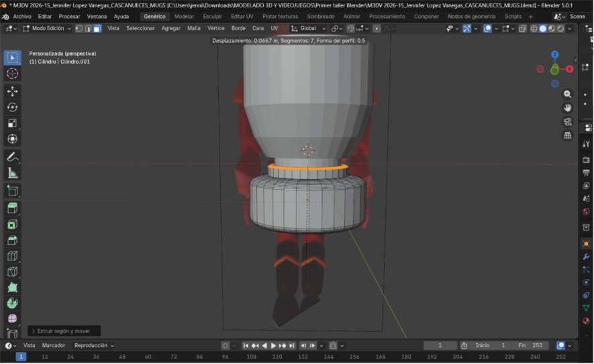Screen dimensions: 594x364
Task: Toggle proportional editing button
Action: (377, 29)
